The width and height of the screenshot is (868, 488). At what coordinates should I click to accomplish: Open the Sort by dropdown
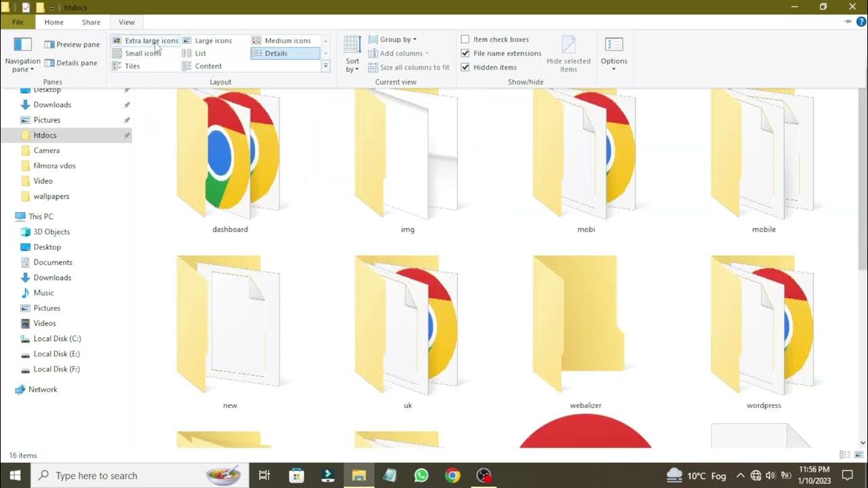tap(353, 54)
